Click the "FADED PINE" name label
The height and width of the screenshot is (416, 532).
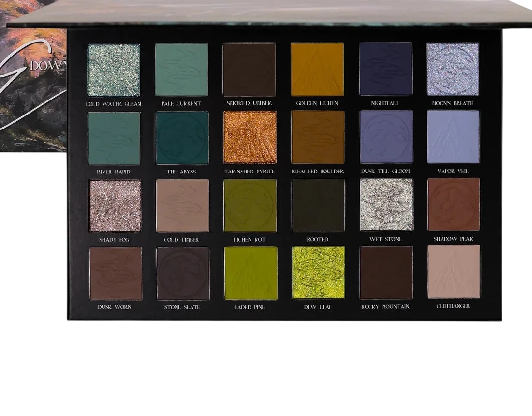(250, 307)
